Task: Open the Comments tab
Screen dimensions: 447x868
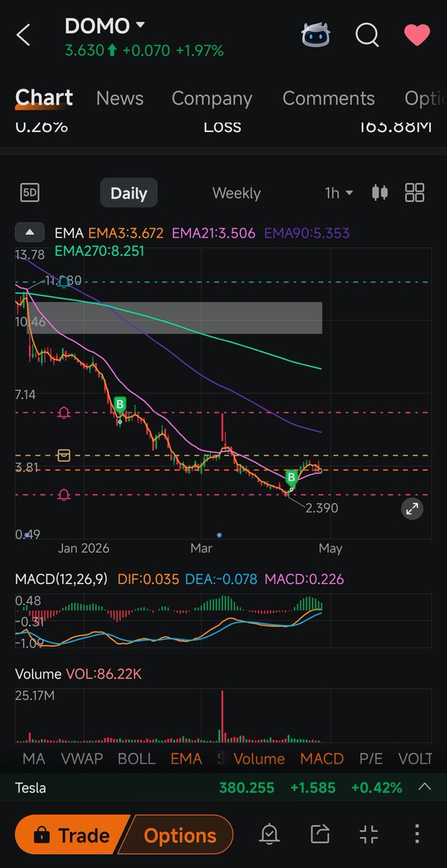Action: 328,98
